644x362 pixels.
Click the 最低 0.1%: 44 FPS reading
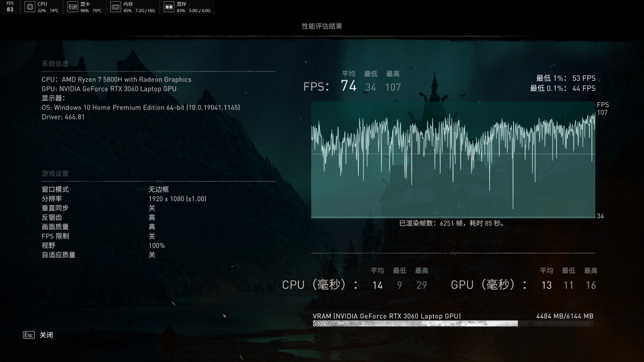(563, 88)
